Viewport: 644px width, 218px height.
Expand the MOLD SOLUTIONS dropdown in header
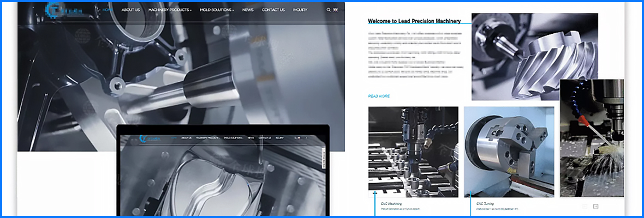[217, 10]
